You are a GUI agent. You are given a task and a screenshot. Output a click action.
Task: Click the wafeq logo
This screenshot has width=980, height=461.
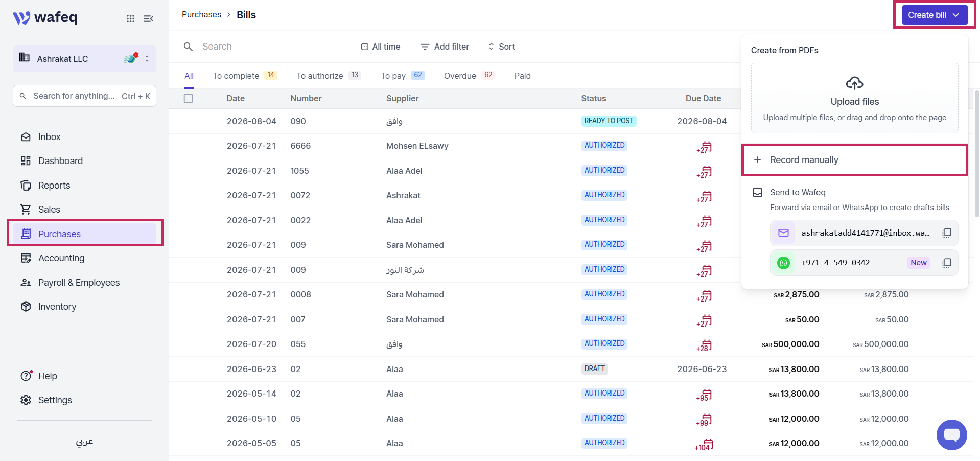click(x=45, y=17)
